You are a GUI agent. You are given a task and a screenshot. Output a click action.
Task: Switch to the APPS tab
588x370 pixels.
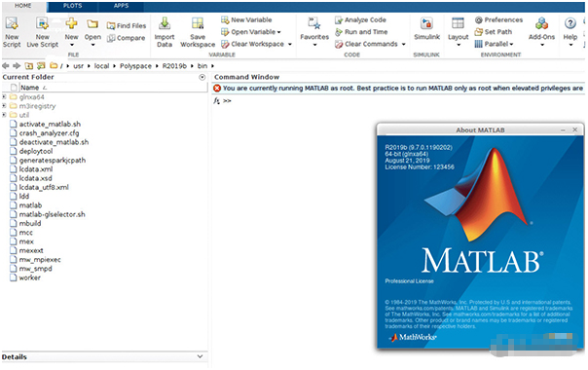coord(121,6)
